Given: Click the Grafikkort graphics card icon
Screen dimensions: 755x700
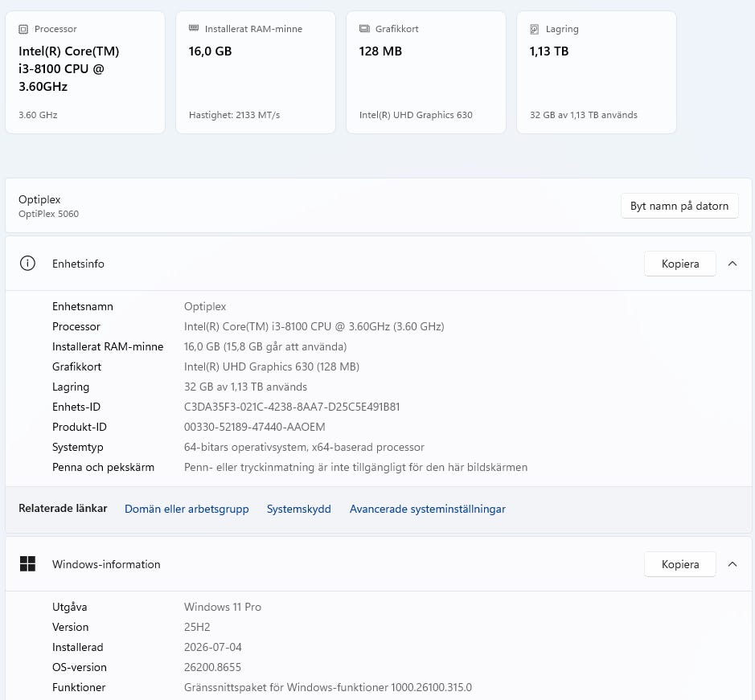Looking at the screenshot, I should [x=364, y=29].
